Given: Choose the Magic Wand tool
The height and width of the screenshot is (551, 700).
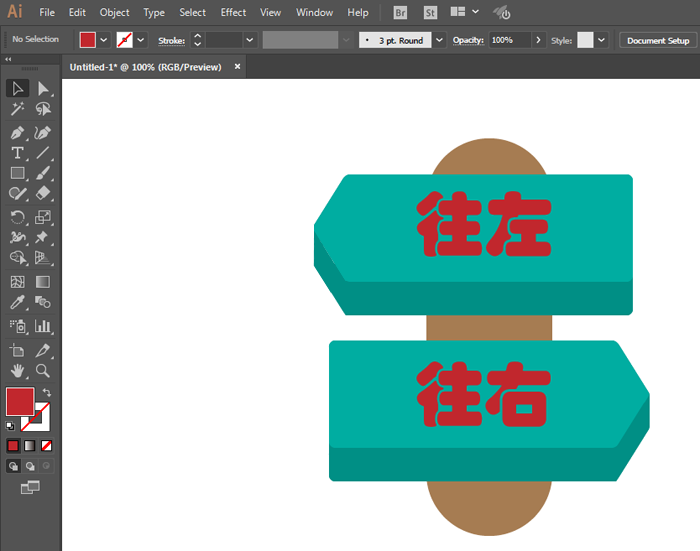Looking at the screenshot, I should click(18, 109).
